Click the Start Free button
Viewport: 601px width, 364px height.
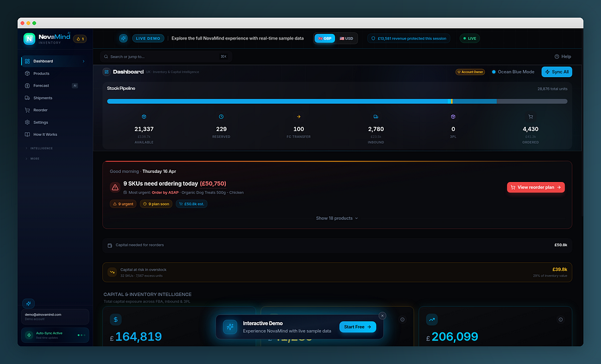[358, 327]
